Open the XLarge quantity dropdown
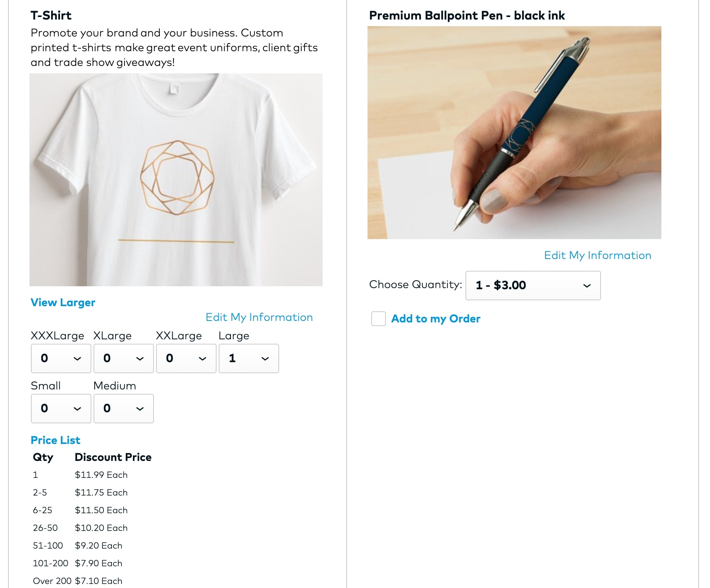Image resolution: width=710 pixels, height=588 pixels. 123,358
